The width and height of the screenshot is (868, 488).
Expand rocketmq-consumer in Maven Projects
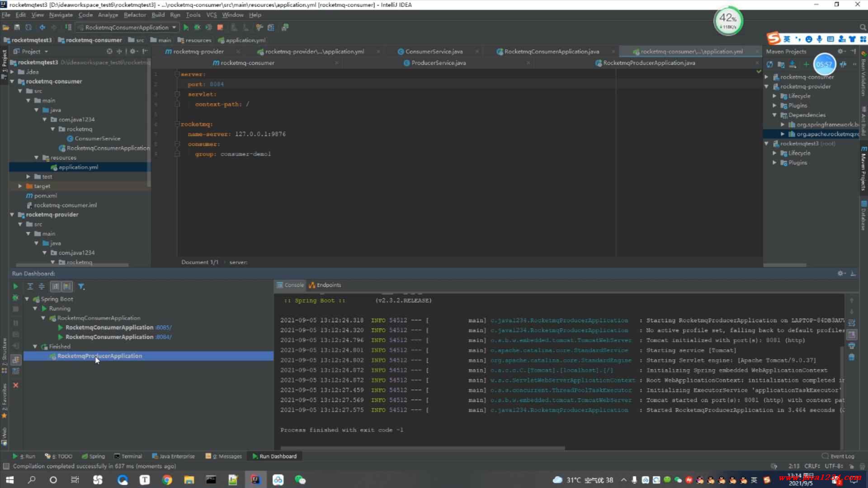click(767, 77)
